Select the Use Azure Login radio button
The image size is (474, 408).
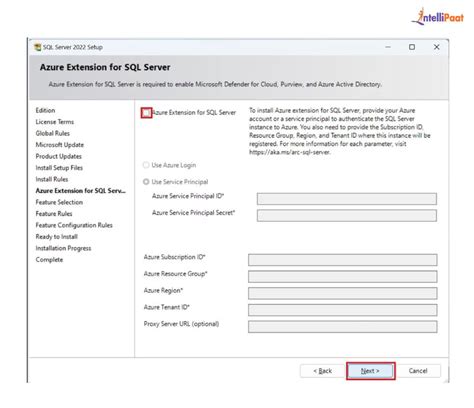coord(146,165)
